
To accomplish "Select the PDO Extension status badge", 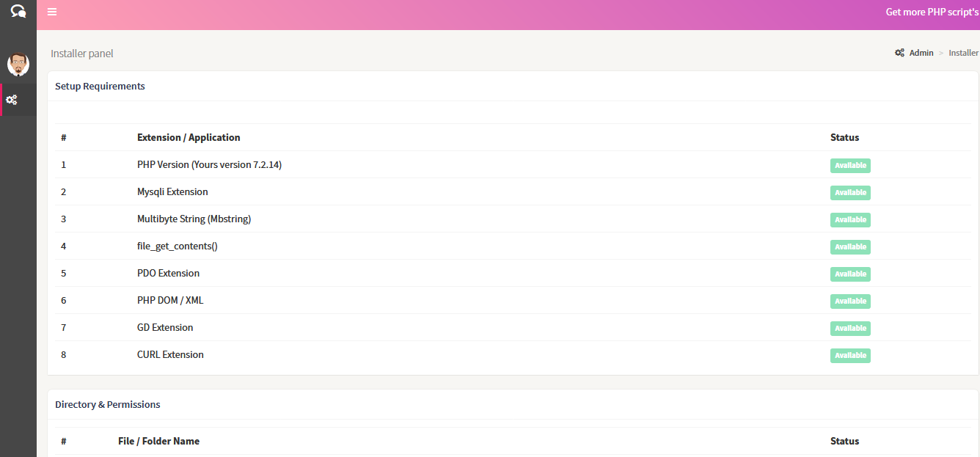I will 850,274.
